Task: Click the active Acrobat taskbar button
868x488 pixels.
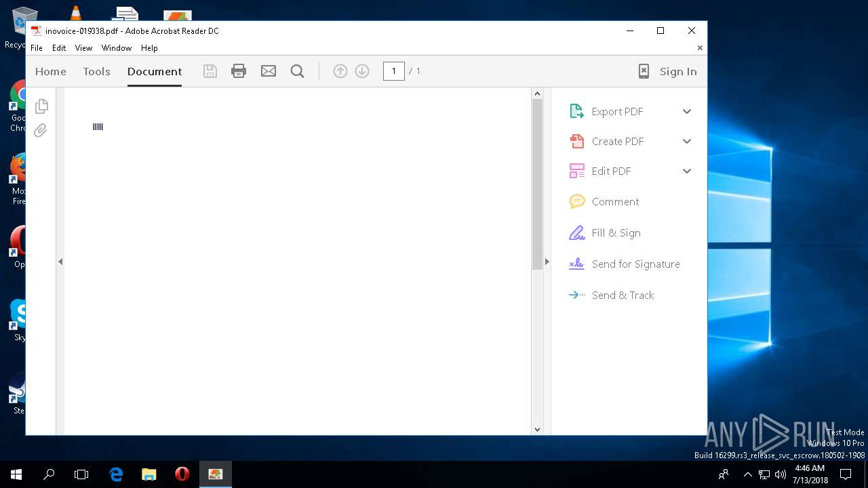Action: (x=216, y=474)
